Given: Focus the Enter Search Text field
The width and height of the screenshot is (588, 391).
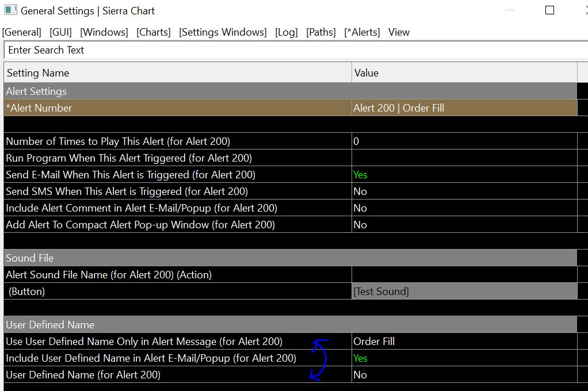Looking at the screenshot, I should [296, 50].
